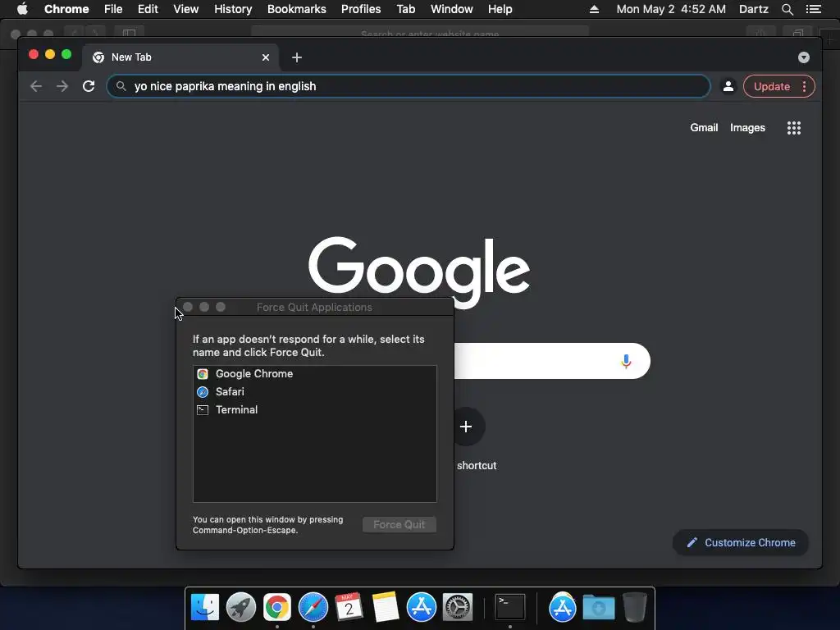Open Calendar from the Dock
Viewport: 840px width, 630px height.
point(349,608)
